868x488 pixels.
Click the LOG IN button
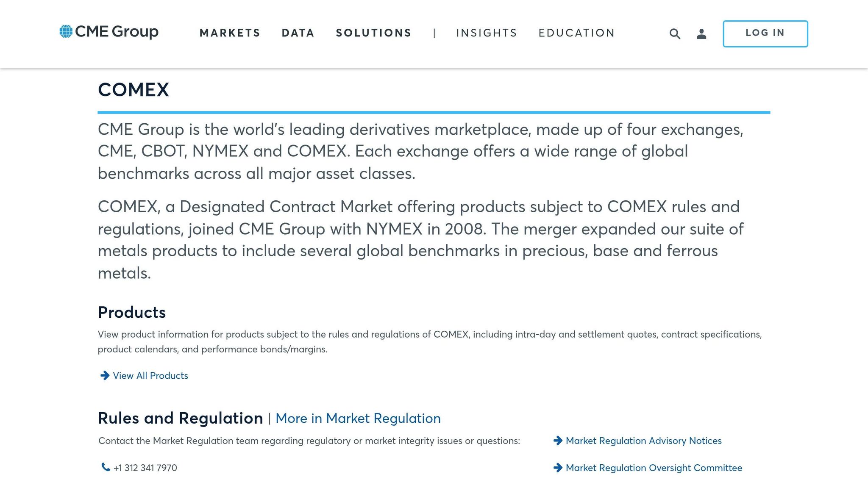pyautogui.click(x=765, y=33)
